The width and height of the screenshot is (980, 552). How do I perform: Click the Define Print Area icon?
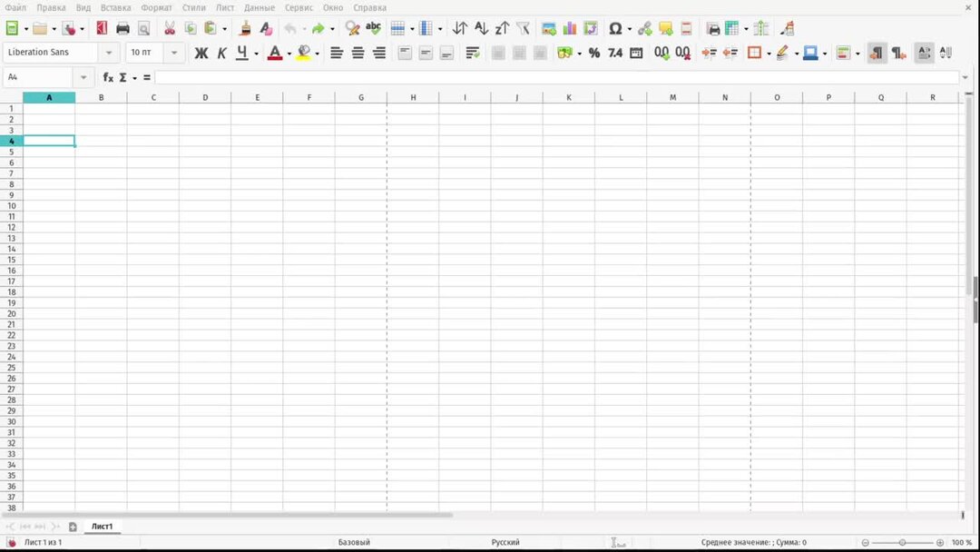tap(712, 28)
